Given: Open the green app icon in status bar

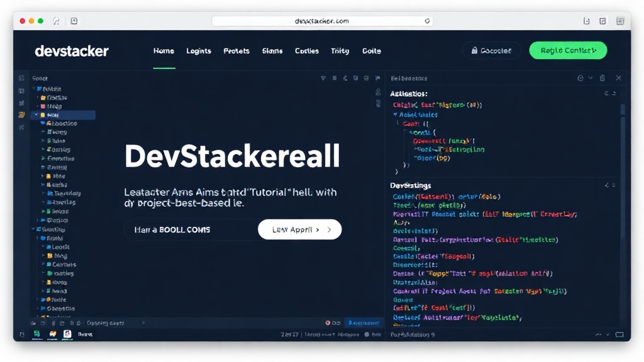Looking at the screenshot, I should (37, 334).
